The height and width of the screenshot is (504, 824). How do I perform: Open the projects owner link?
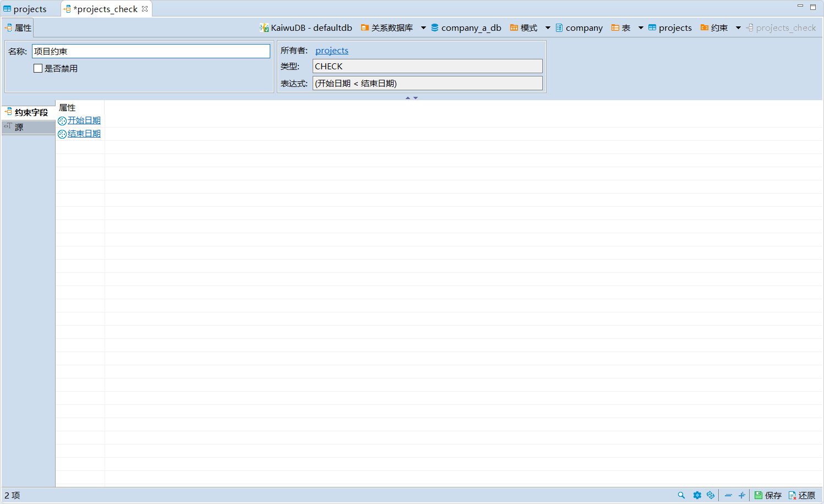(x=331, y=51)
